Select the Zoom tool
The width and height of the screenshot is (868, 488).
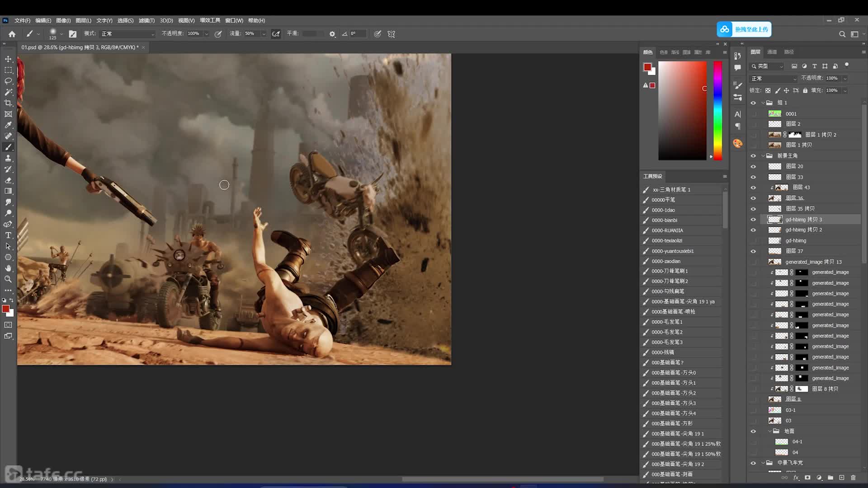(x=8, y=279)
